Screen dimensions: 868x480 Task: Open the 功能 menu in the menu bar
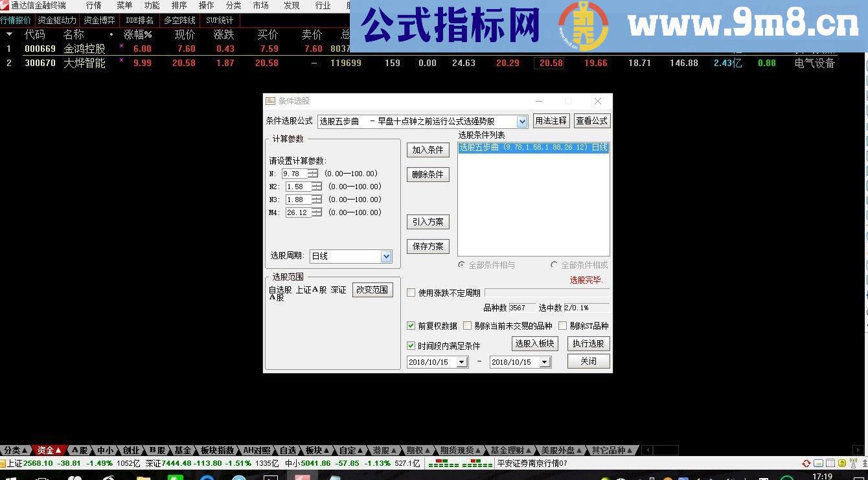(152, 5)
